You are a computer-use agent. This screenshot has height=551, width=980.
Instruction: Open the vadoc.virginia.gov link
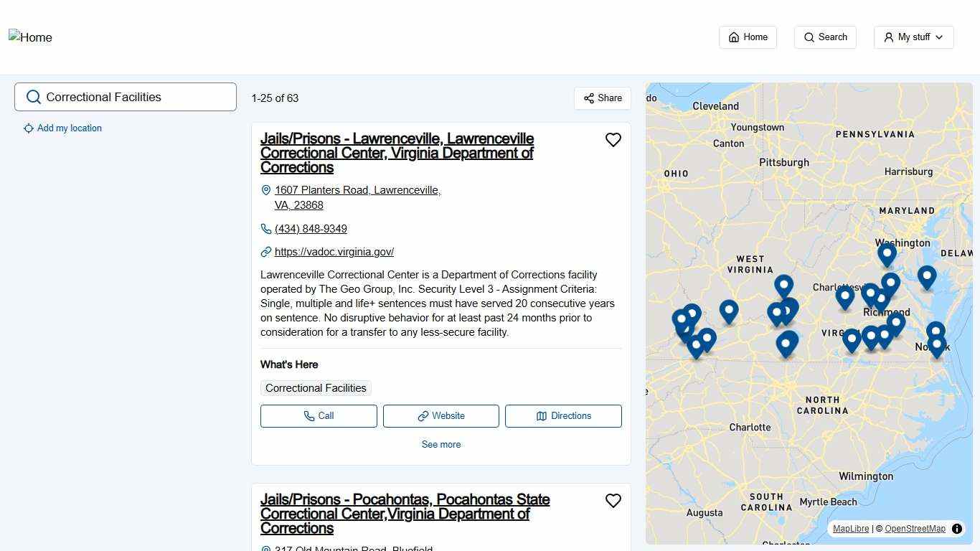click(334, 252)
